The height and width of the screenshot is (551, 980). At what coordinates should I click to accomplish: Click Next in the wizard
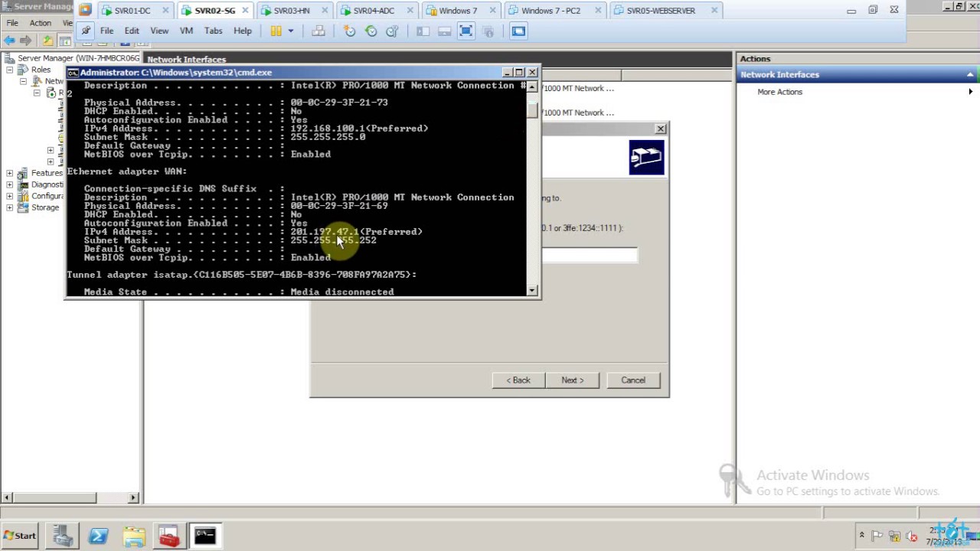pos(572,380)
